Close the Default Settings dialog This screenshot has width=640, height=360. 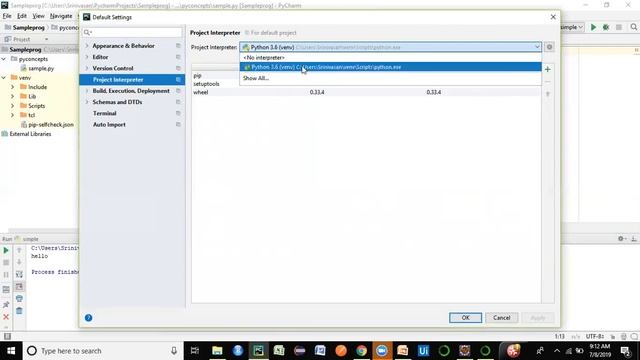tap(553, 17)
